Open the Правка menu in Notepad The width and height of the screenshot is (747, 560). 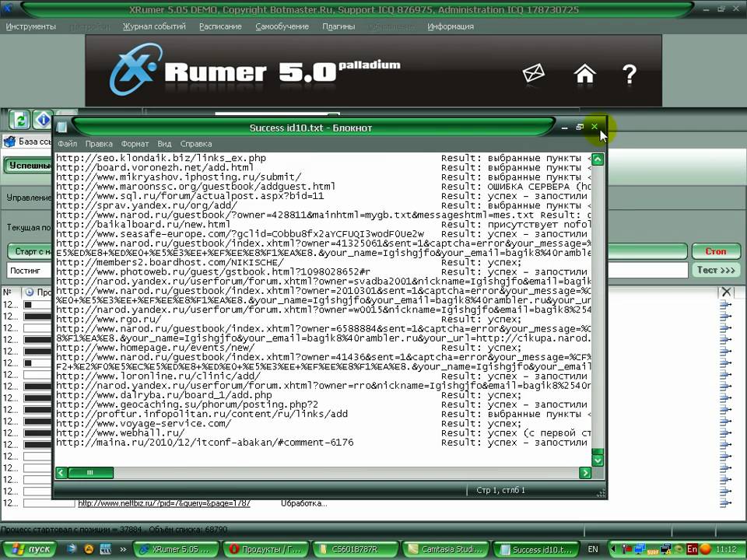(x=99, y=144)
